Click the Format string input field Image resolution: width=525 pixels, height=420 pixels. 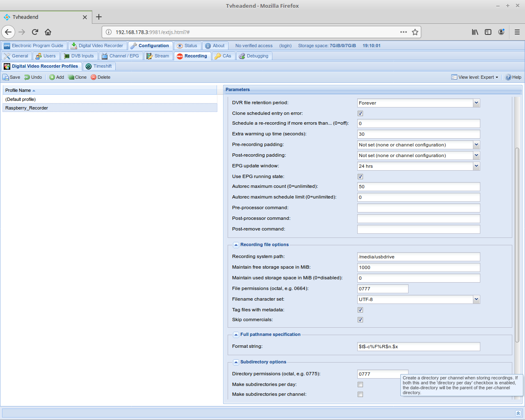[x=419, y=347]
